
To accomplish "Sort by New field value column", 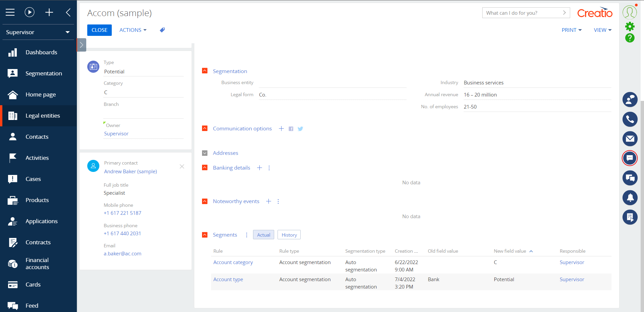I will 510,251.
